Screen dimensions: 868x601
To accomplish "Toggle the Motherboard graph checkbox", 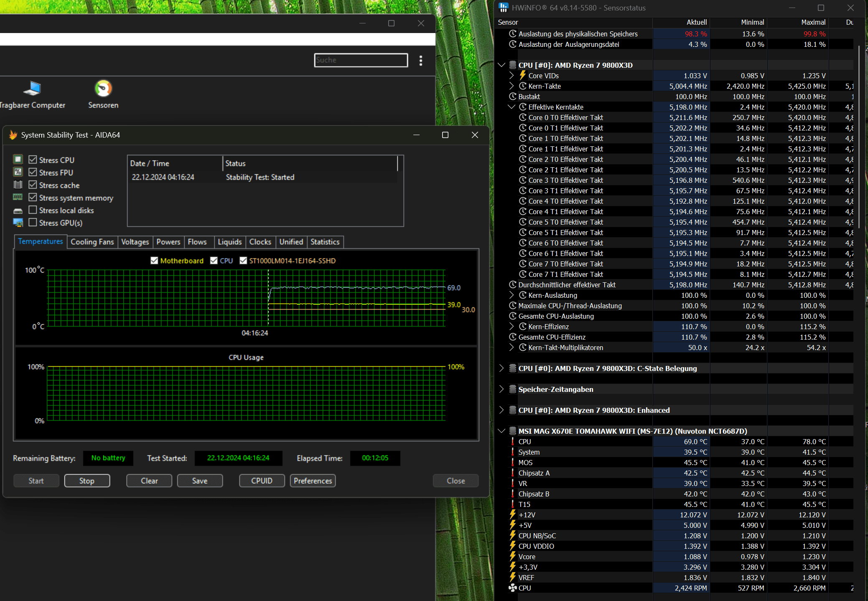I will pyautogui.click(x=154, y=261).
